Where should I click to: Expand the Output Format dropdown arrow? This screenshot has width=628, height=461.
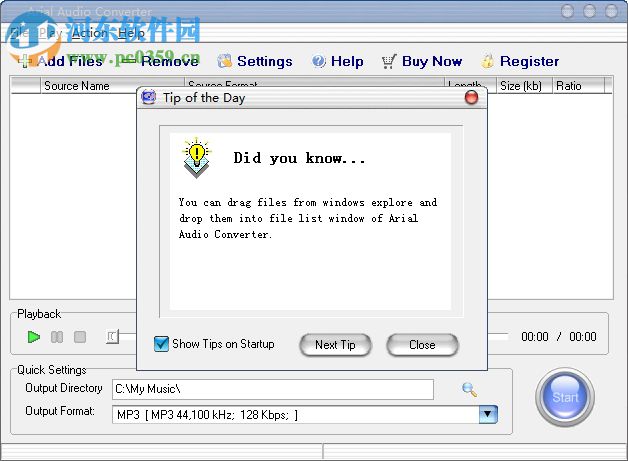[488, 415]
